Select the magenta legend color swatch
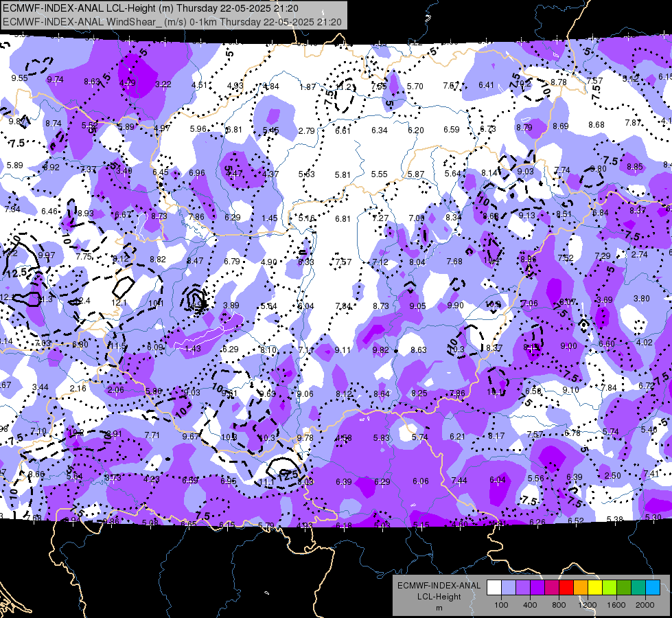Image resolution: width=672 pixels, height=618 pixels. click(552, 588)
